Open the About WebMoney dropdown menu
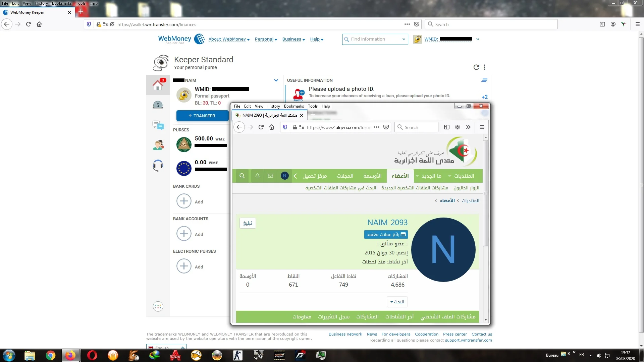 point(229,39)
